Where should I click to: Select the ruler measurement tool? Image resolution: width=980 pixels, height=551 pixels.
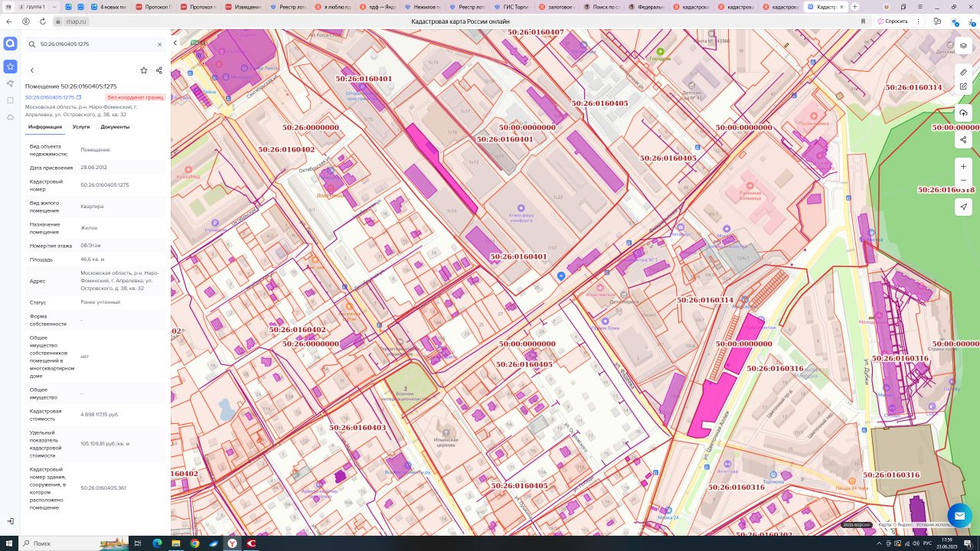tap(963, 72)
